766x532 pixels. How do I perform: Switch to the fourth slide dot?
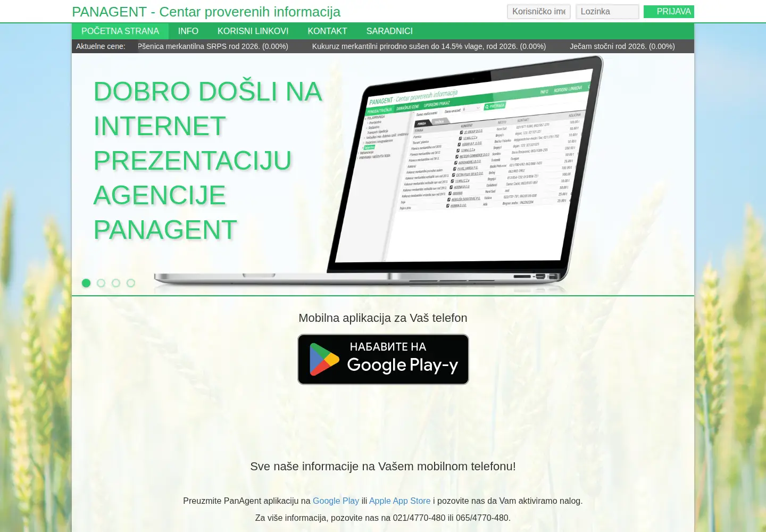coord(131,283)
